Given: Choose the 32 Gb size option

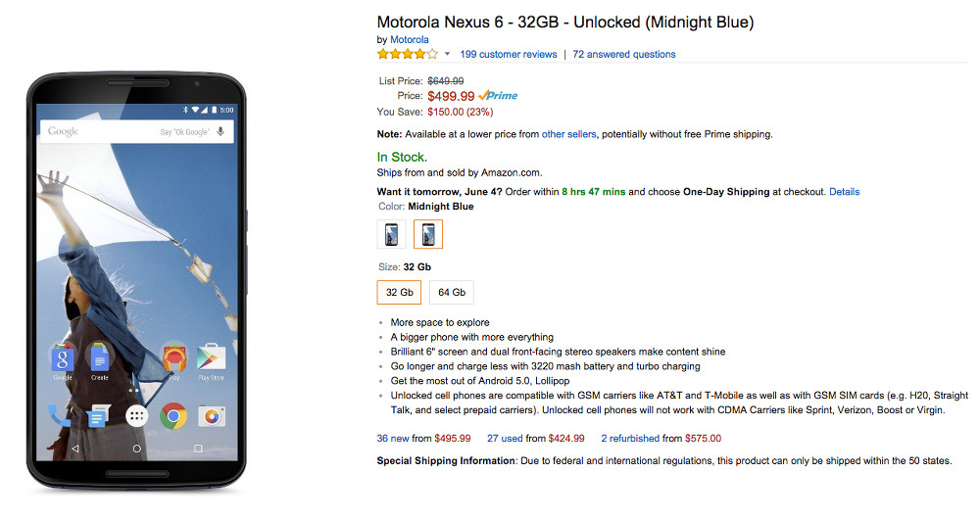Looking at the screenshot, I should click(x=399, y=292).
